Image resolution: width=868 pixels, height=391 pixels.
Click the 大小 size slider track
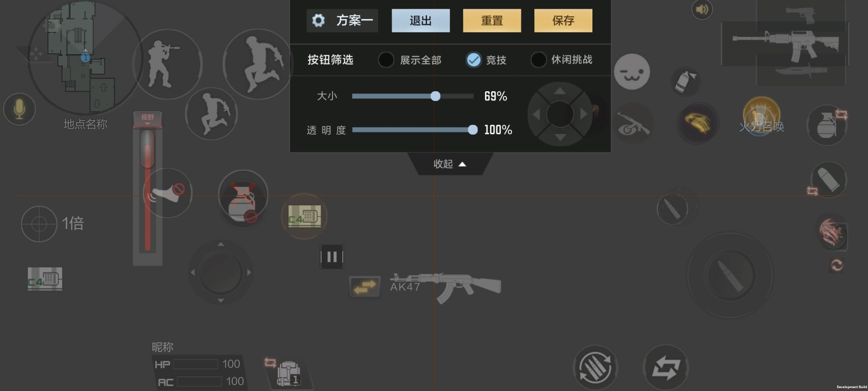click(413, 96)
